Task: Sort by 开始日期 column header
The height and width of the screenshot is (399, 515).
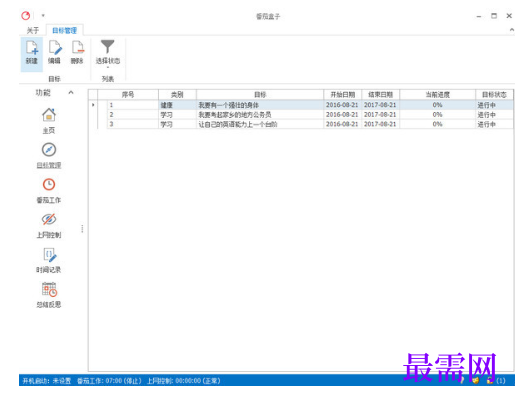Action: pos(342,94)
